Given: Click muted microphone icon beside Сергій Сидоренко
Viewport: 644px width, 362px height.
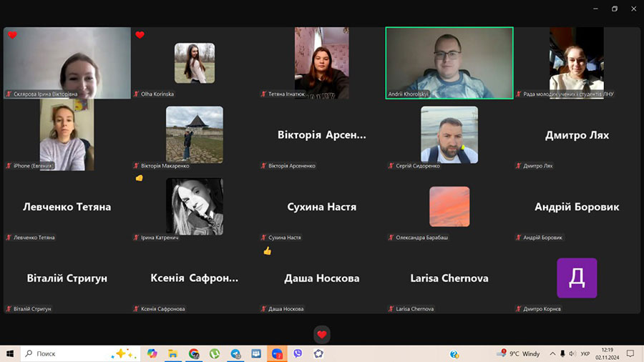Looking at the screenshot, I should [391, 166].
